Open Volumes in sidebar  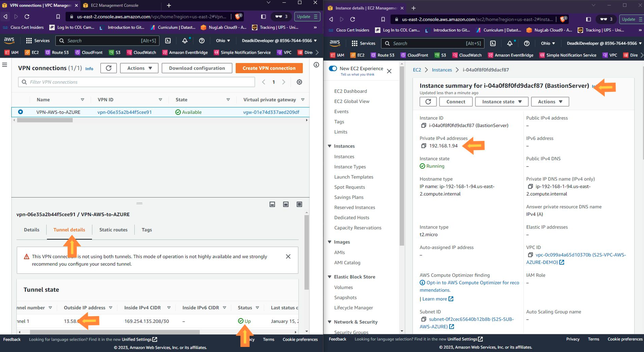(x=343, y=287)
